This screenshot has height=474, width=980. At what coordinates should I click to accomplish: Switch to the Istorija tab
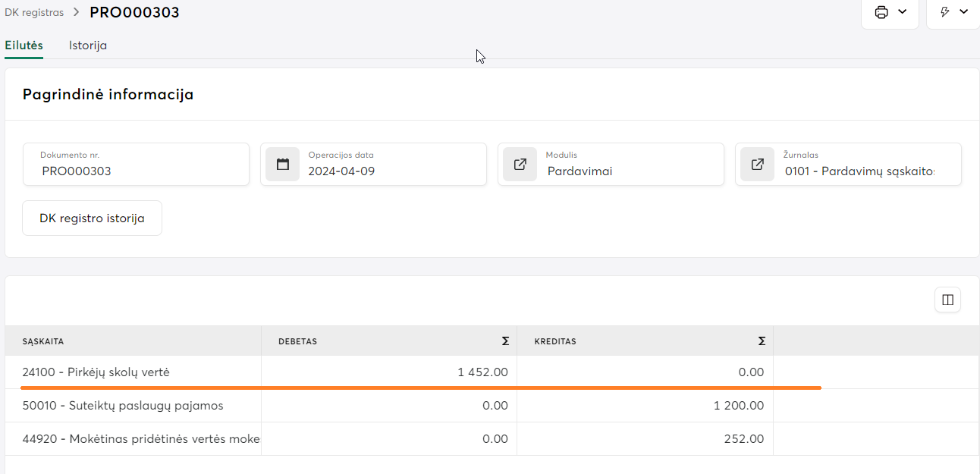(x=88, y=46)
